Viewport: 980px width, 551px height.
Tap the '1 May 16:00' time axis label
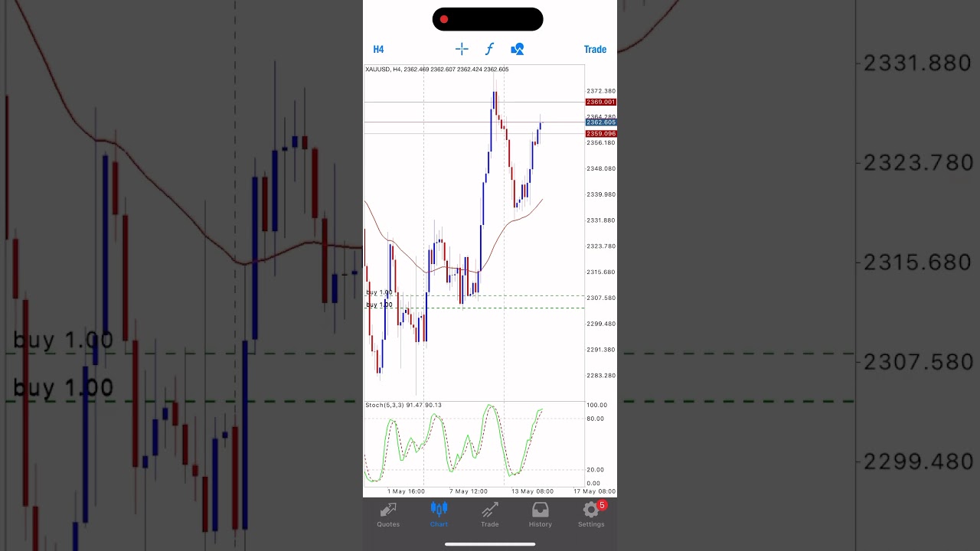pyautogui.click(x=406, y=491)
